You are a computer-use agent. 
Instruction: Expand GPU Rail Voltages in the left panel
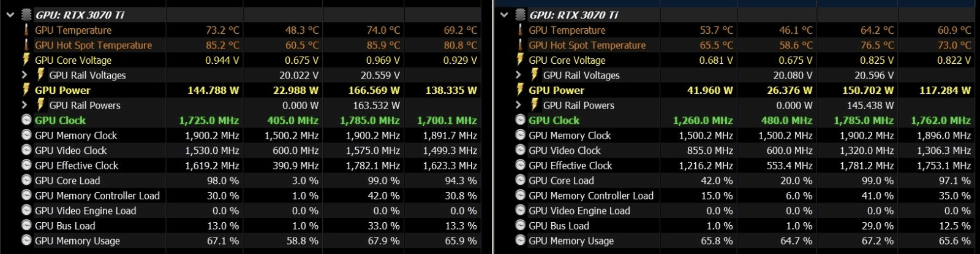tap(24, 75)
